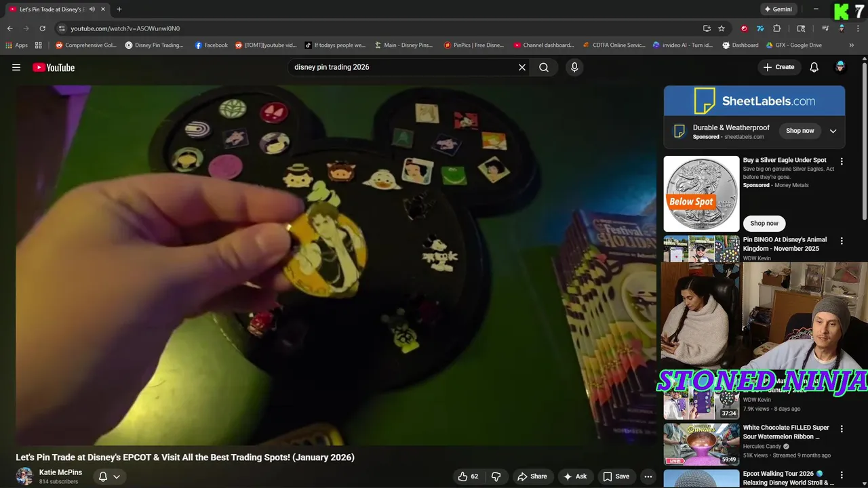Open the blue TV extension icon

point(760,28)
